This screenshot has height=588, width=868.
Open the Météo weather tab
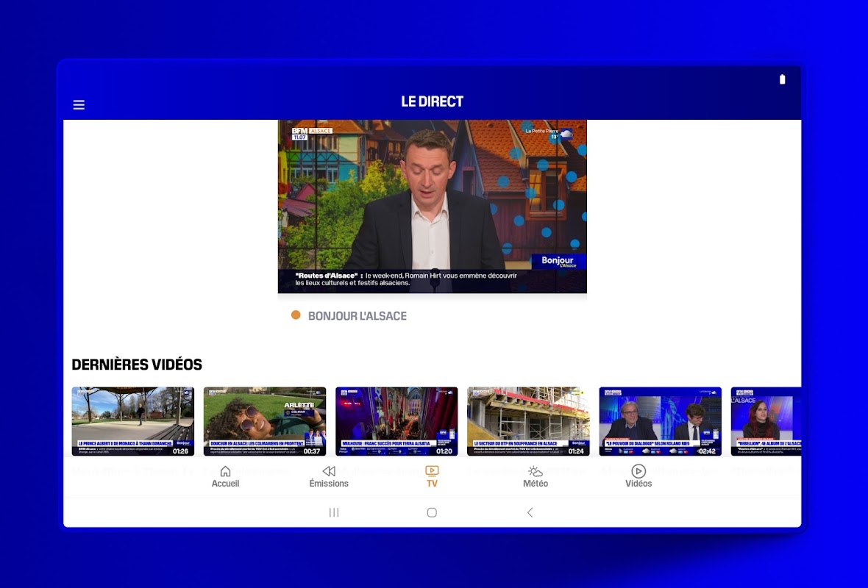[536, 476]
